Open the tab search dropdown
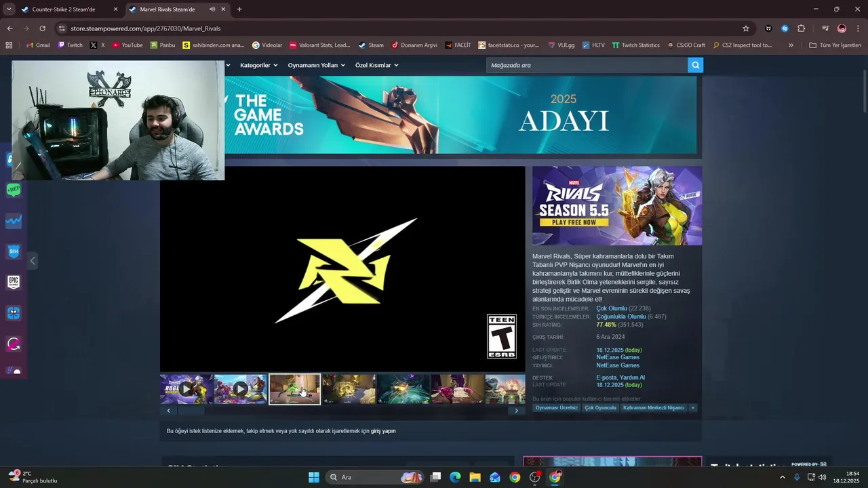 pyautogui.click(x=8, y=9)
